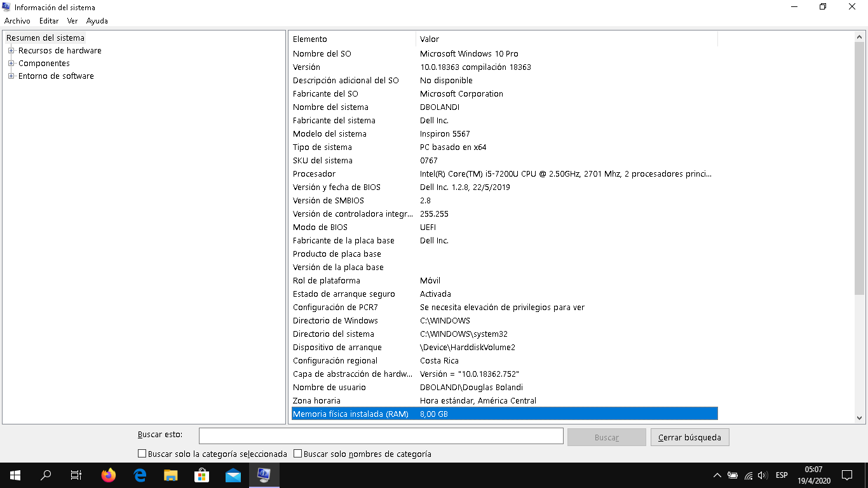Launch Firefox from the taskbar
Screen dimensions: 868x488
pyautogui.click(x=109, y=475)
